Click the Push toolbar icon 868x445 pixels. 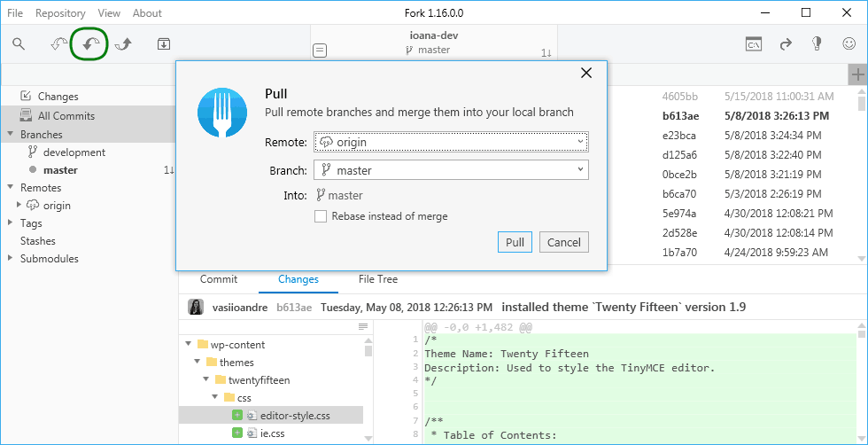click(x=123, y=43)
